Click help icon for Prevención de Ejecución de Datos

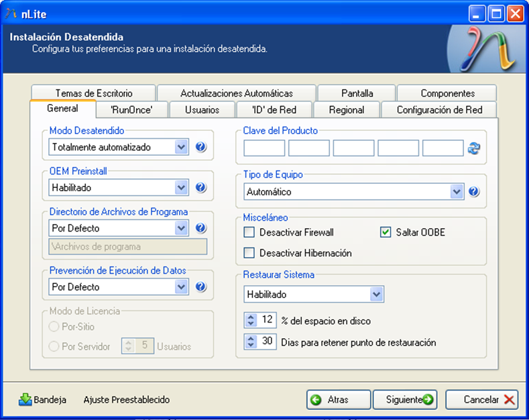(x=200, y=286)
